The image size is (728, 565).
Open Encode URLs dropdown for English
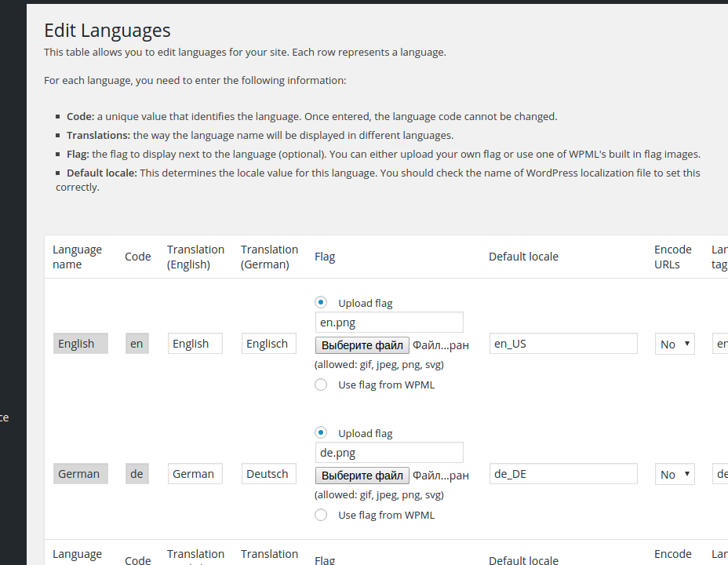(675, 344)
